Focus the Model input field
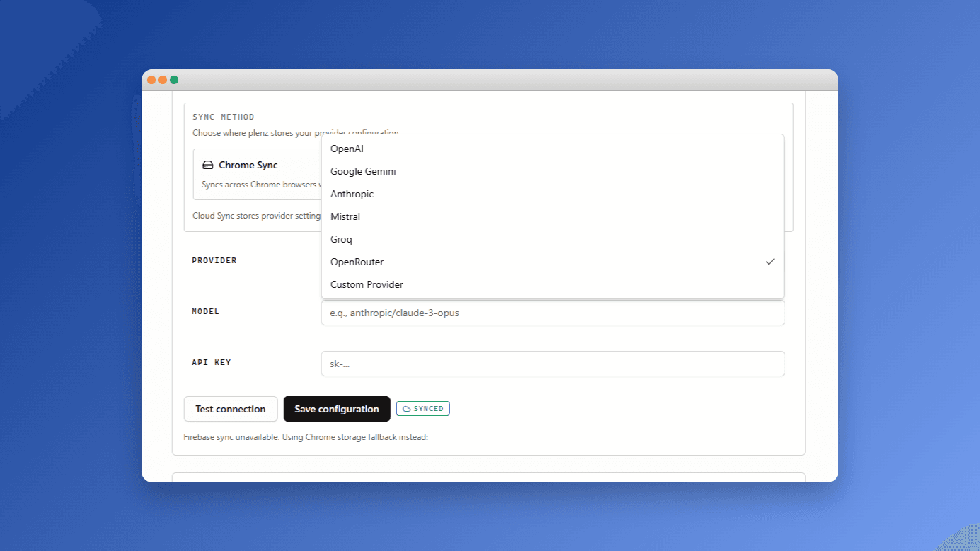Image resolution: width=980 pixels, height=551 pixels. pos(553,313)
